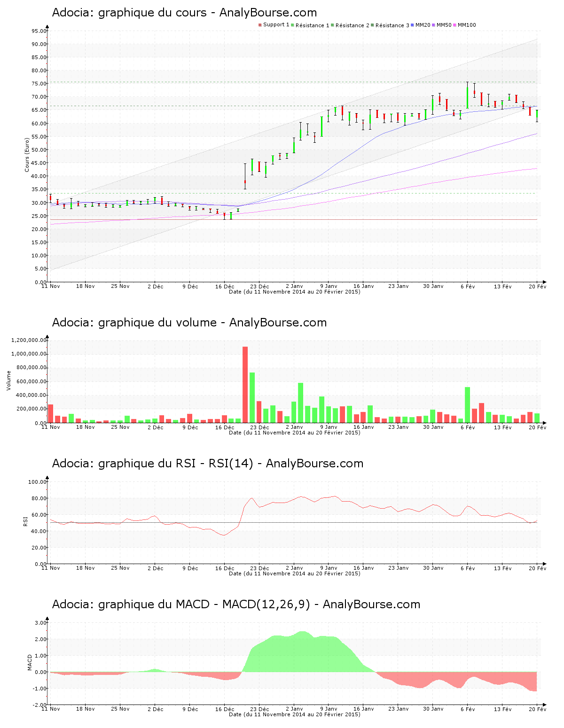The width and height of the screenshot is (564, 728).
Task: Click the red Support 1 legend swatch
Action: coord(260,25)
